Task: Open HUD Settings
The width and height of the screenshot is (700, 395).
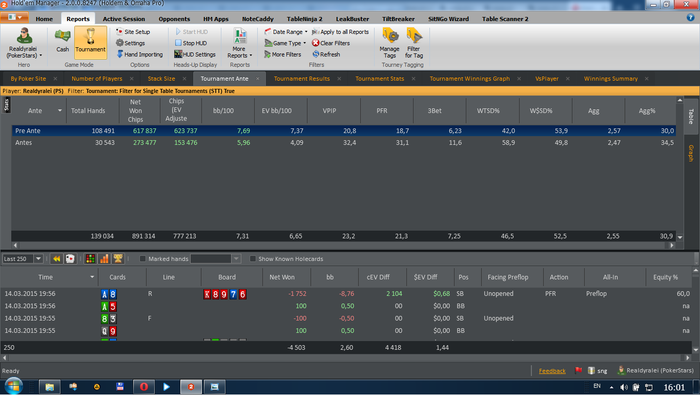Action: [195, 54]
